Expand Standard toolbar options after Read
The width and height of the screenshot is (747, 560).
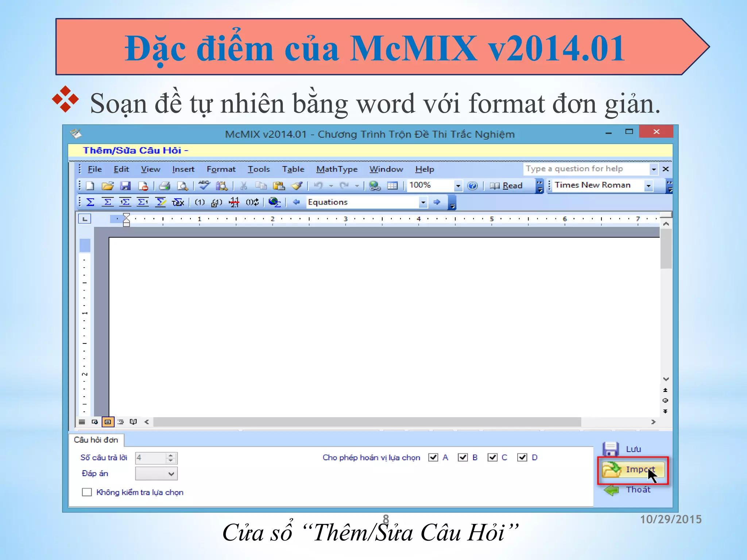(540, 186)
